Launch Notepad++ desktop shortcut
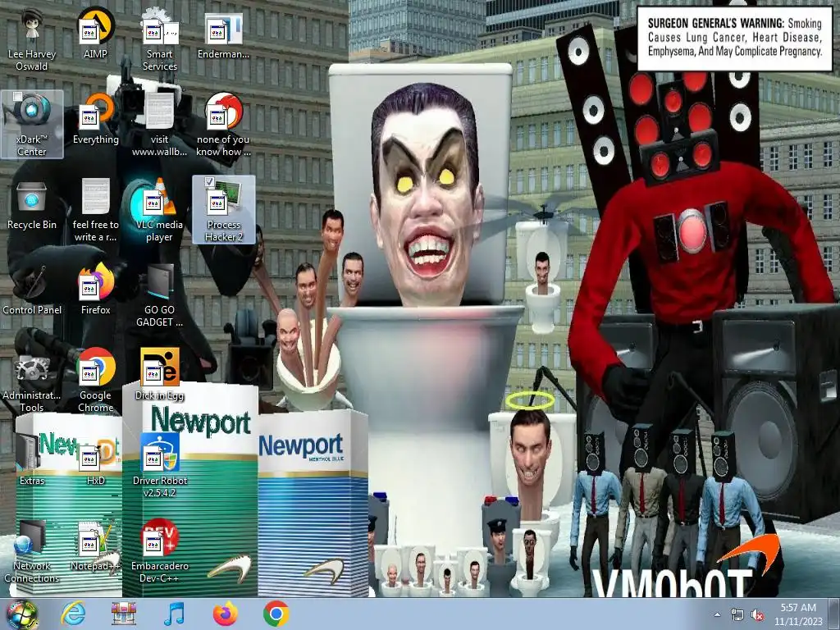The image size is (840, 630). click(95, 546)
